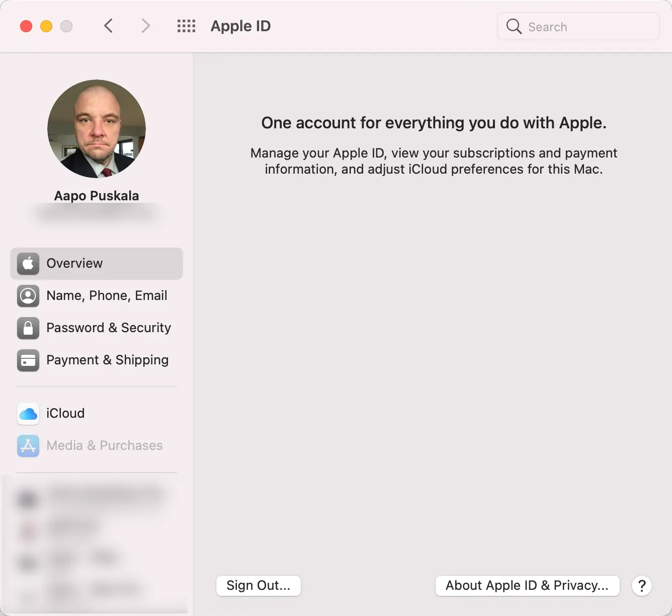The width and height of the screenshot is (672, 616).
Task: Click the card icon for Payment & Shipping
Action: [28, 360]
